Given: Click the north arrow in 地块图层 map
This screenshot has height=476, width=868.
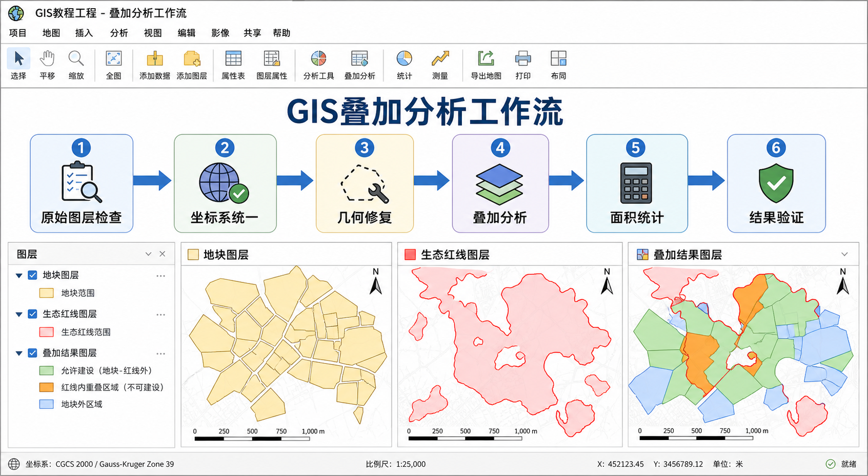Looking at the screenshot, I should pos(376,282).
